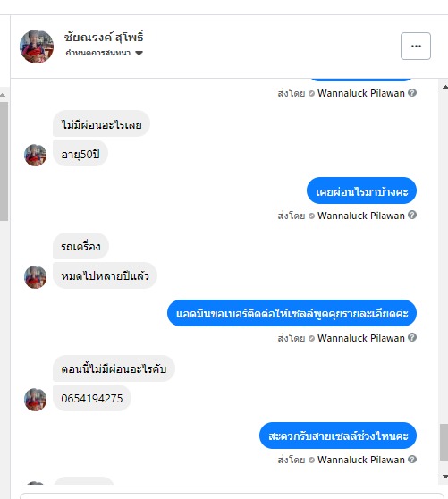Click the chat scrollbar up arrow
The image size is (448, 499).
point(444,87)
